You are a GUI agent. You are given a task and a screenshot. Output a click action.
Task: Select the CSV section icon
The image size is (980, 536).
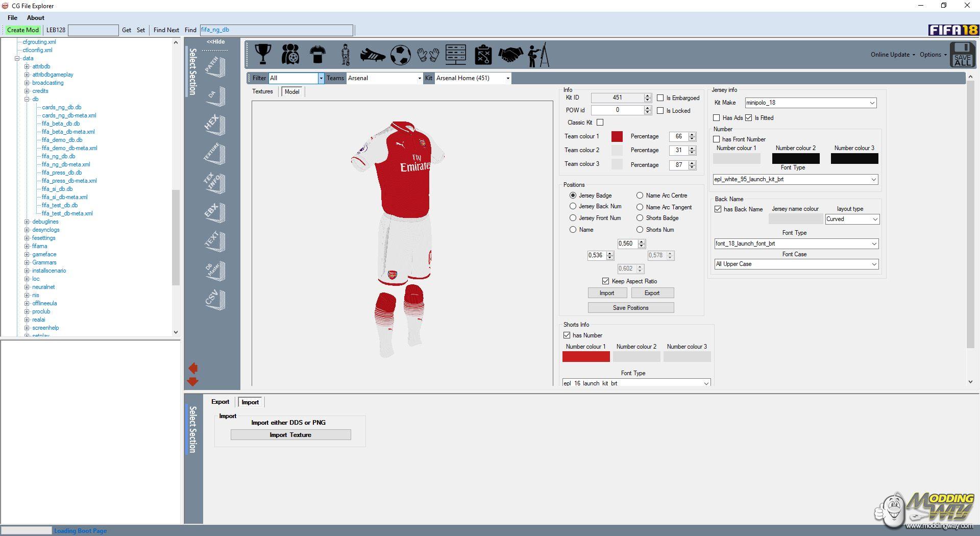(215, 300)
